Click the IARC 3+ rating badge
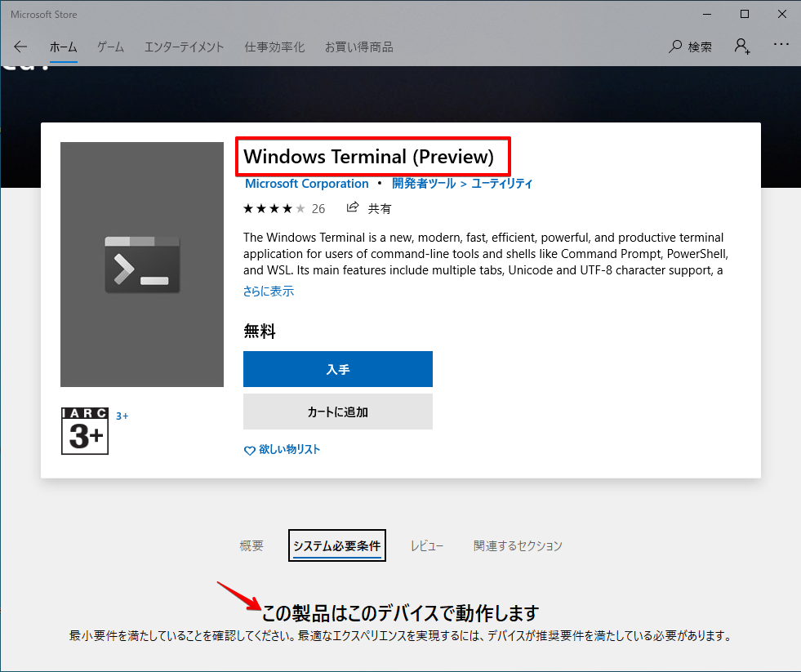The width and height of the screenshot is (801, 672). pyautogui.click(x=85, y=431)
